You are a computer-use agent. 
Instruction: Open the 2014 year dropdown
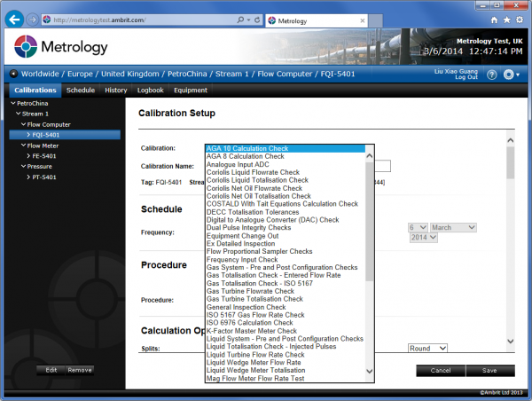pyautogui.click(x=424, y=238)
